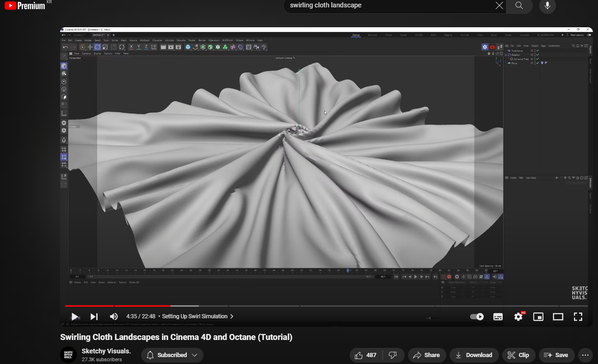The image size is (598, 364).
Task: Seek using the red video progress bar
Action: click(118, 306)
